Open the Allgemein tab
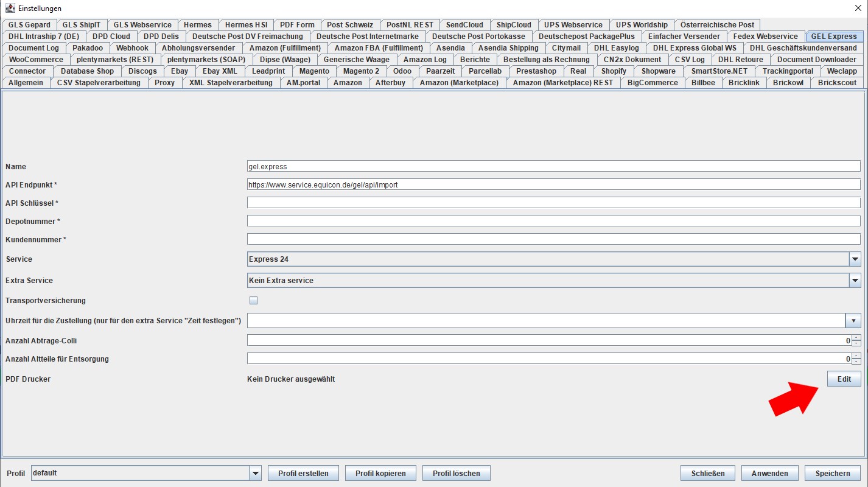Viewport: 868px width, 487px height. pyautogui.click(x=26, y=83)
